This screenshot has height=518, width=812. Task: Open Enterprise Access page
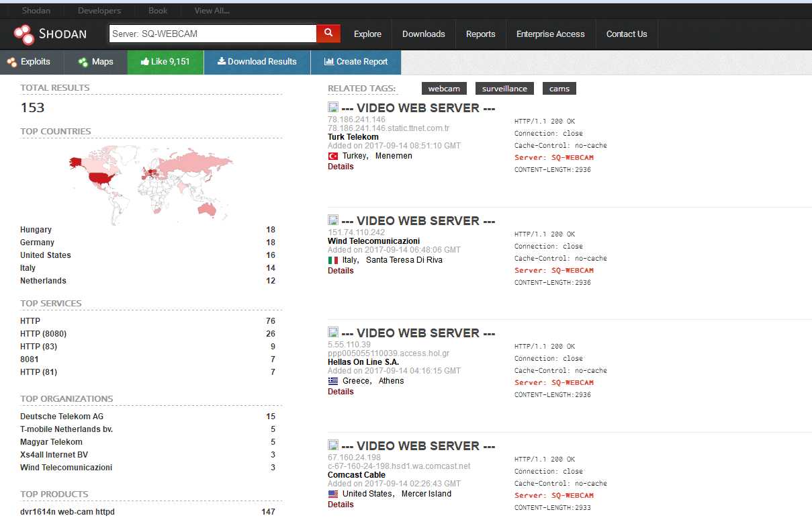point(551,34)
